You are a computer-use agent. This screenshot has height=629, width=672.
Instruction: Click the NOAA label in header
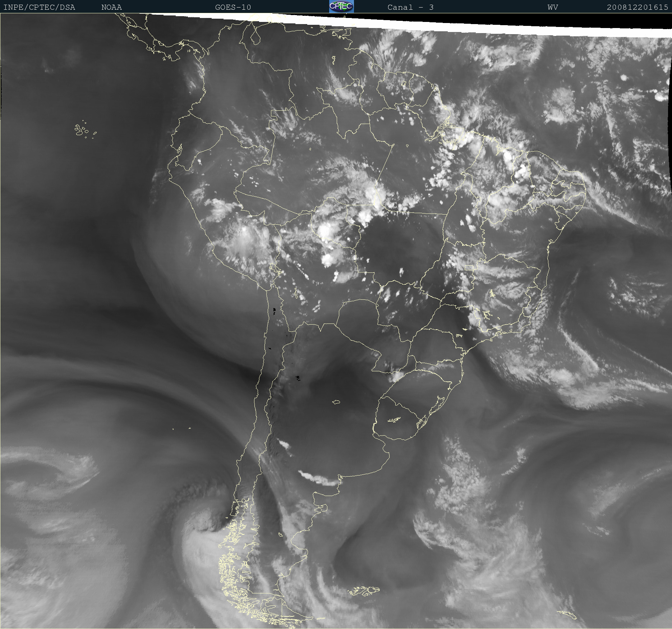[x=111, y=7]
